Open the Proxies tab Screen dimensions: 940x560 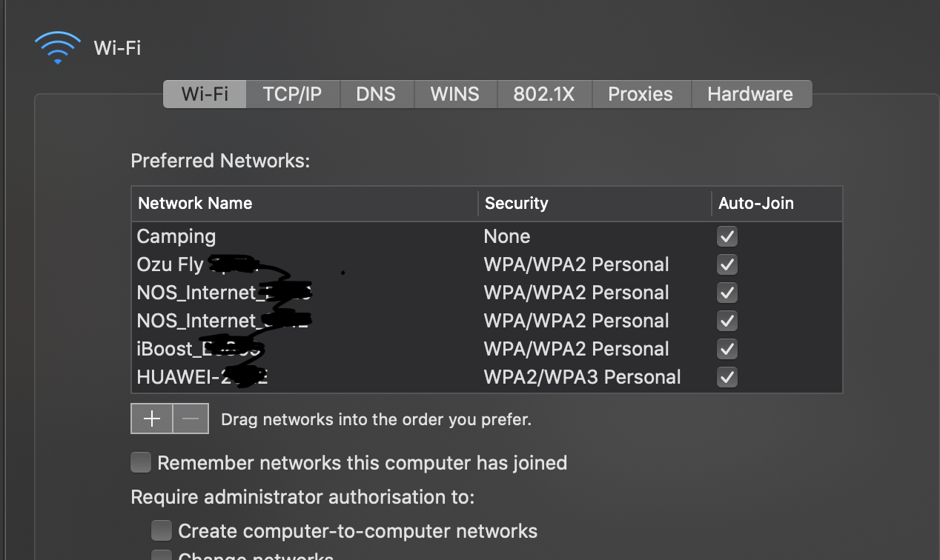coord(641,94)
